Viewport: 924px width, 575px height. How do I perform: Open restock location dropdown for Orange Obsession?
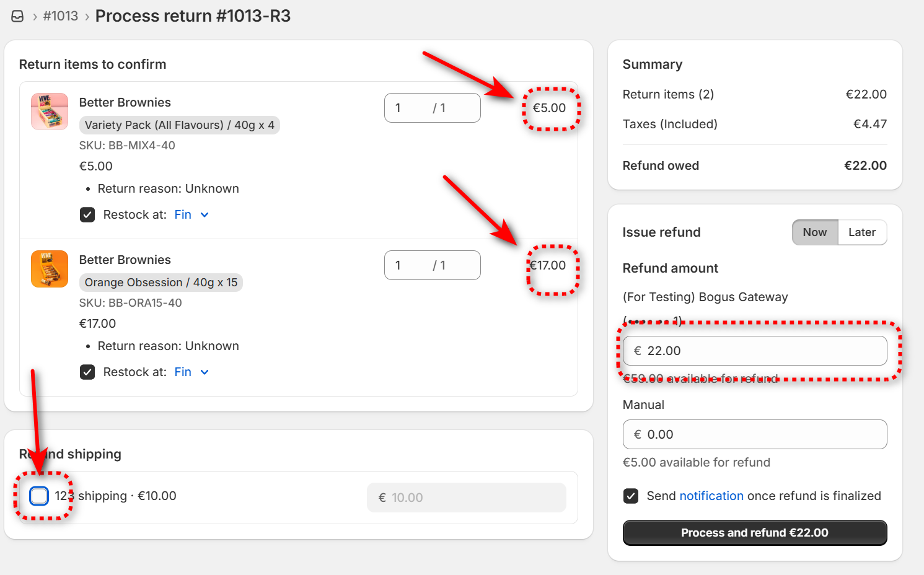point(191,372)
